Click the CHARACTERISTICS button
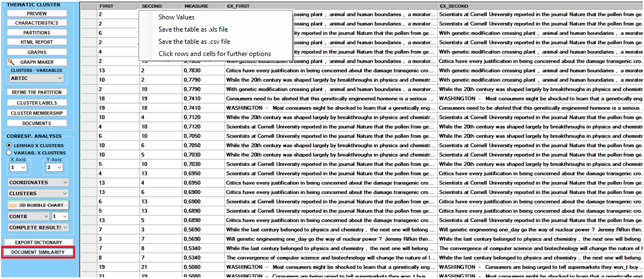 [x=37, y=23]
